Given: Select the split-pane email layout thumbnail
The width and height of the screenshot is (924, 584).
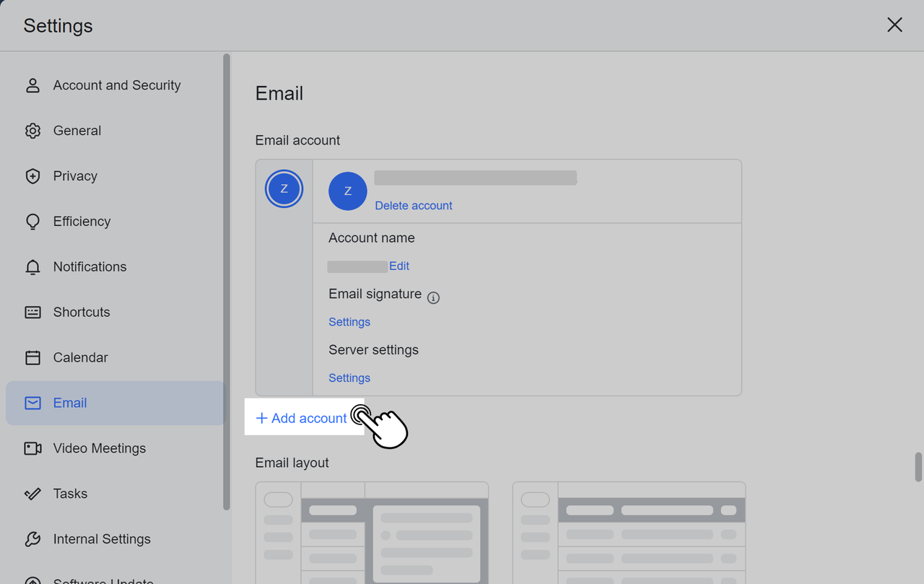Looking at the screenshot, I should click(x=372, y=533).
